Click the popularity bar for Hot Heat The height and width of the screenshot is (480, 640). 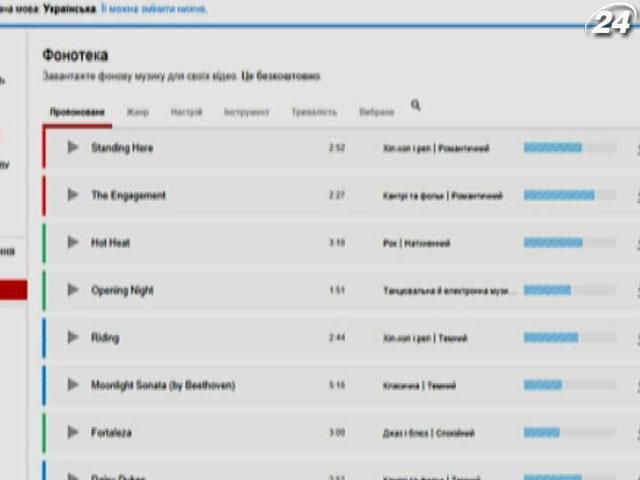(x=570, y=243)
